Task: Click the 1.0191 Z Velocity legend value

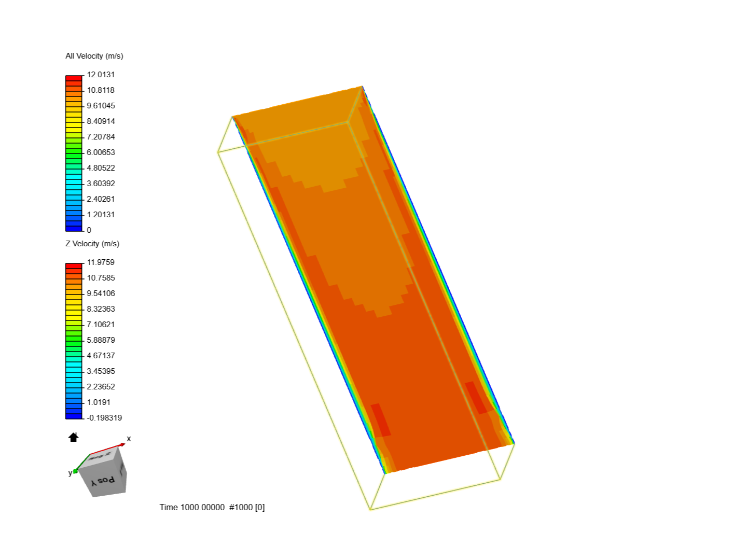Action: [x=99, y=402]
